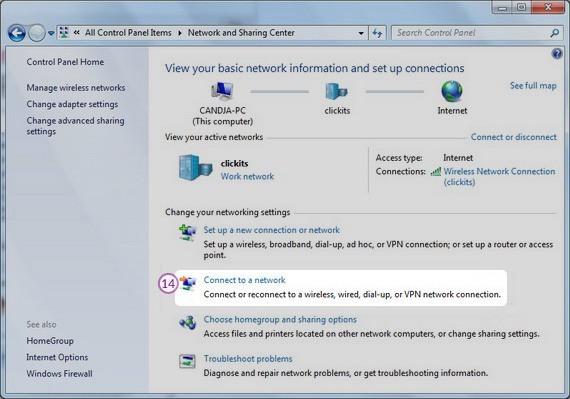
Task: Click the Connect or disconnect link
Action: 513,137
